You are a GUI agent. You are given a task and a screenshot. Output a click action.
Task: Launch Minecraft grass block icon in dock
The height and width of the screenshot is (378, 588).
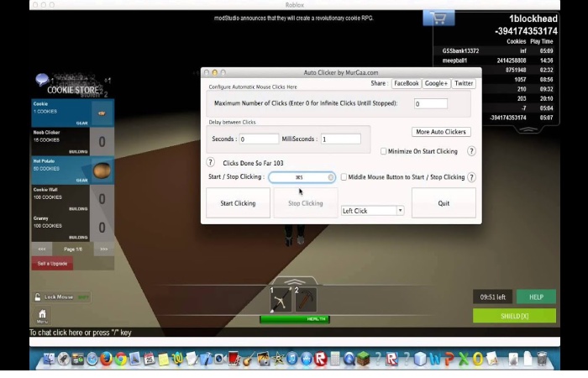pyautogui.click(x=364, y=359)
